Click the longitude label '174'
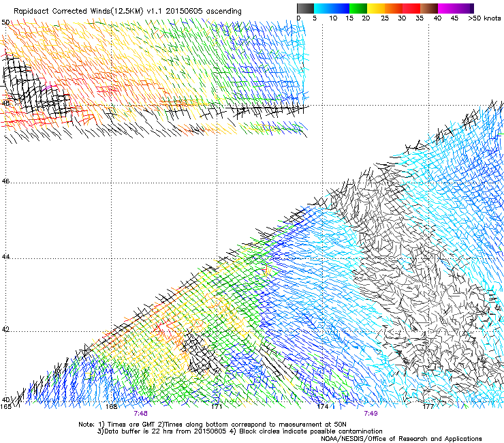Image resolution: width=504 pixels, height=443 pixels. coord(323,407)
